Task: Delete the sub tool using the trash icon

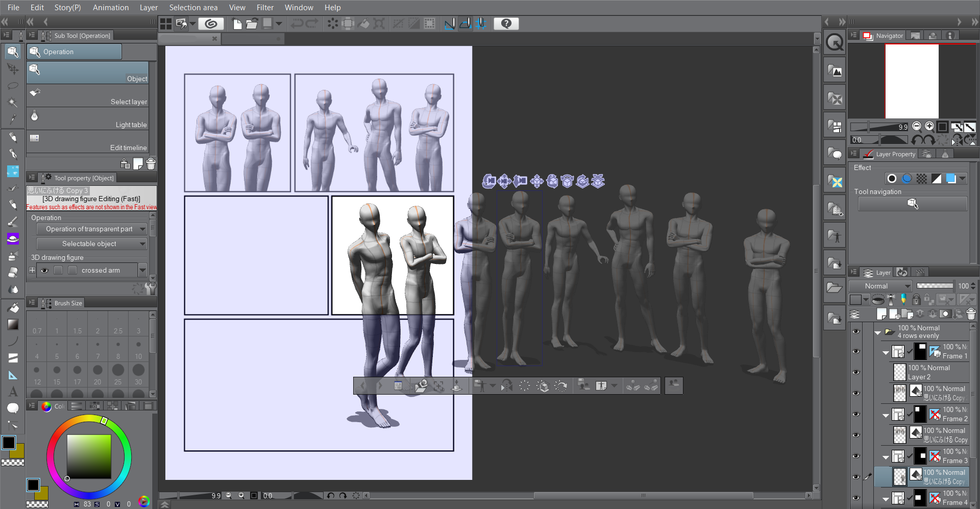Action: 150,163
